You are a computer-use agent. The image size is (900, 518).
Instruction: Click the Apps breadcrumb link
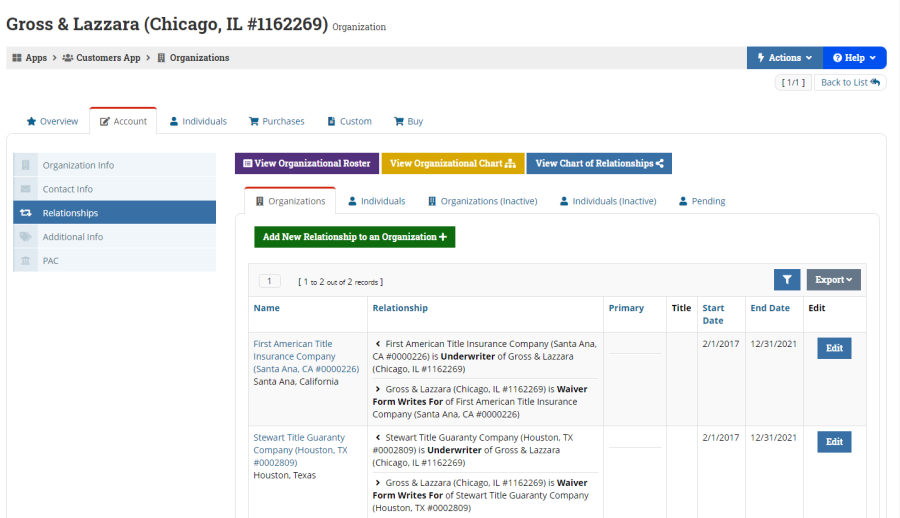(x=36, y=57)
